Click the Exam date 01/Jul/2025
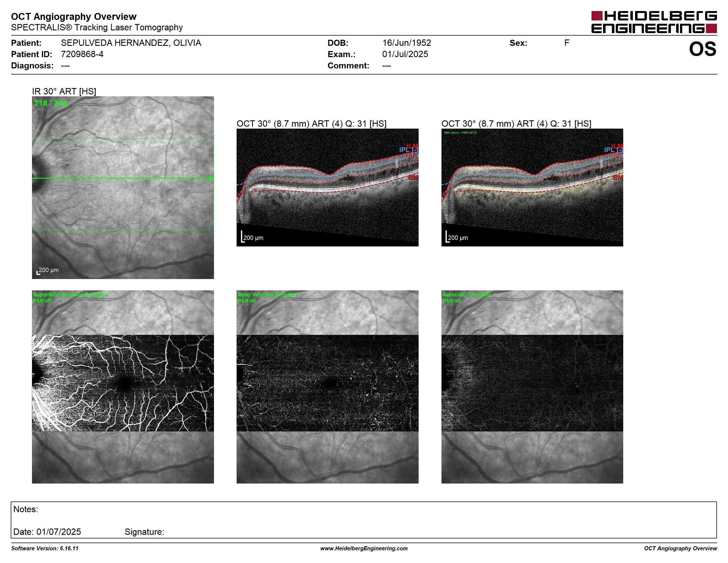The height and width of the screenshot is (563, 728). [405, 54]
